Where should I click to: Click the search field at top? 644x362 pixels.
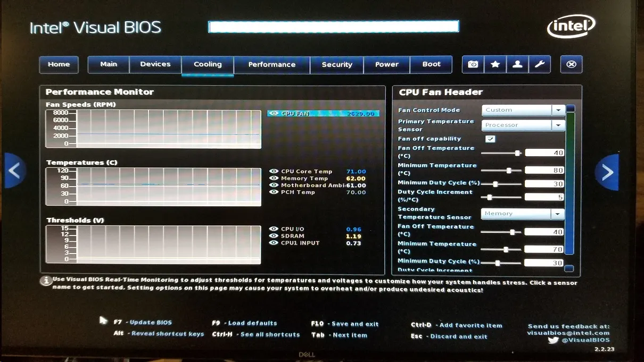[333, 27]
